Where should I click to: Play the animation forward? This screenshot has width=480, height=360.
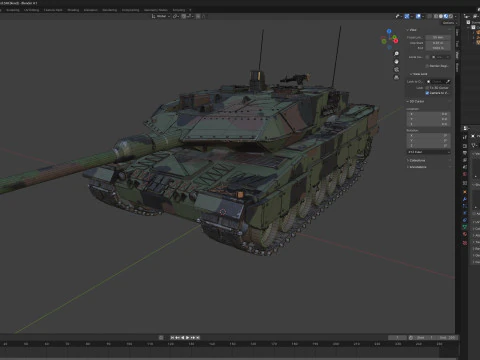tap(187, 337)
